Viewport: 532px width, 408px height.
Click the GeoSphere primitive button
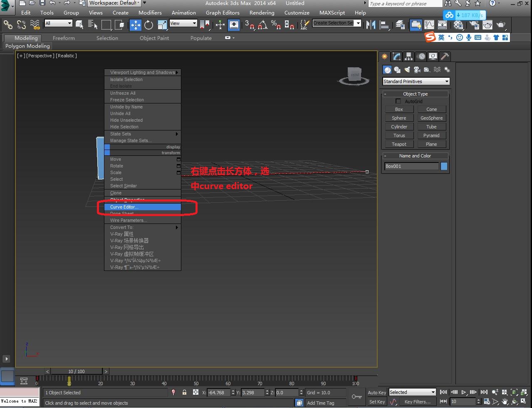431,118
